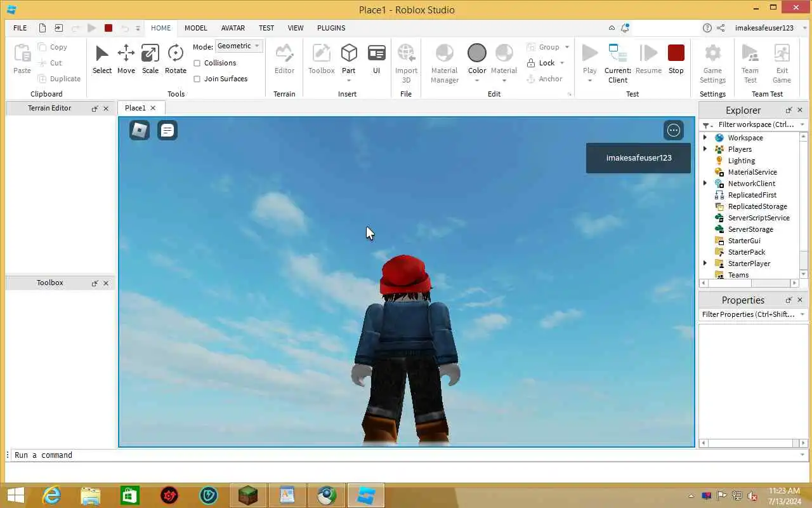Open the FILE menu

(20, 28)
